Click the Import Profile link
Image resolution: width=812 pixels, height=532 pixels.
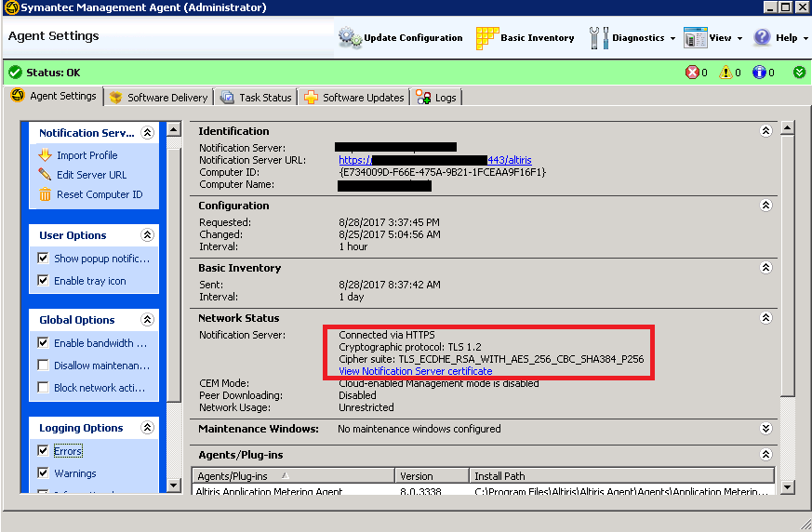coord(87,155)
